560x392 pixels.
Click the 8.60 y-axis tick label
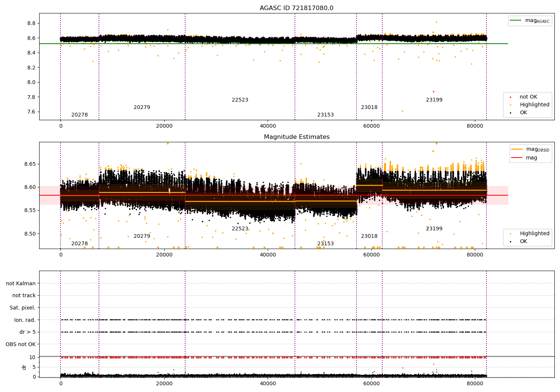point(30,187)
